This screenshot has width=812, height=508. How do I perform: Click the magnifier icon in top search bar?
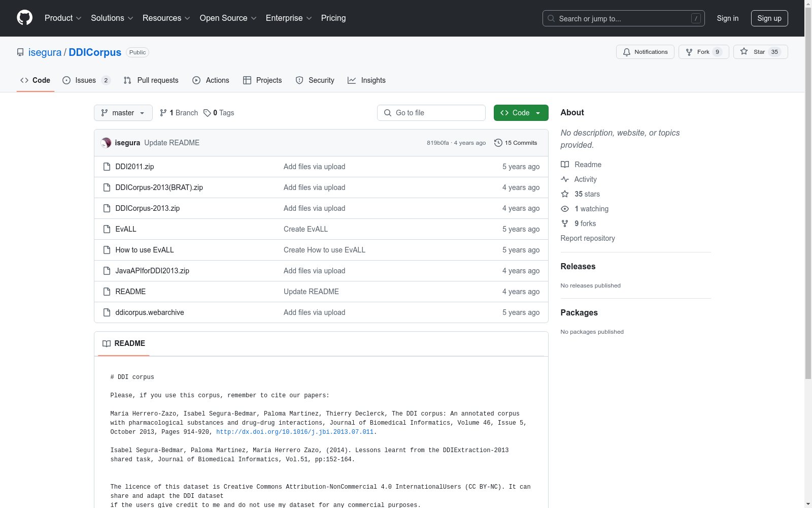click(x=551, y=18)
